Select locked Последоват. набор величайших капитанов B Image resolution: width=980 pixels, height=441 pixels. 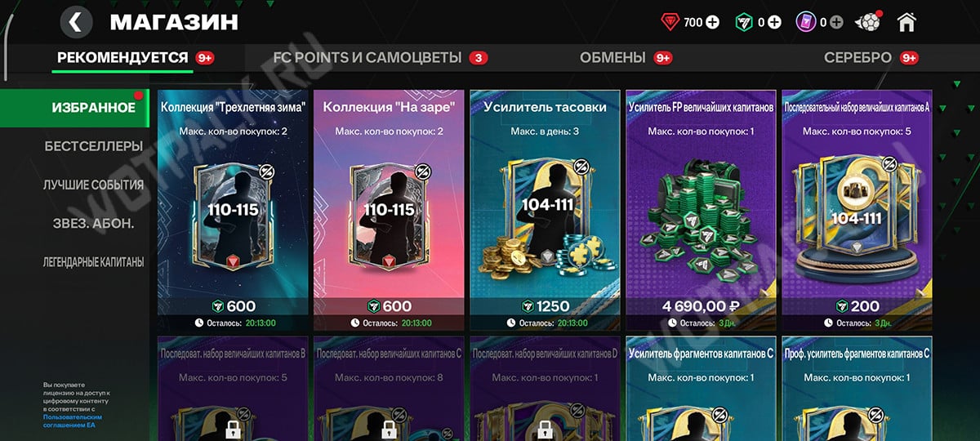(x=234, y=389)
